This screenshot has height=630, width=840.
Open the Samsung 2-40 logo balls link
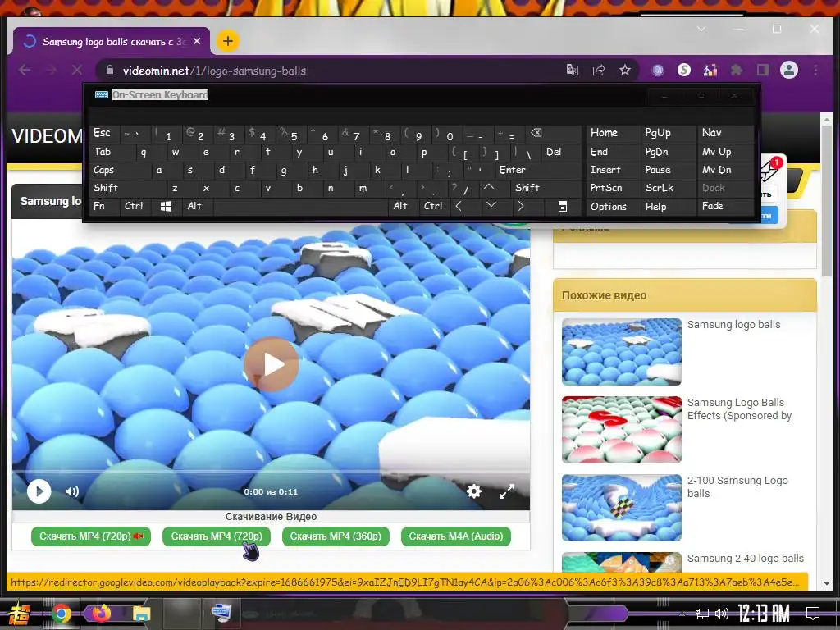746,558
